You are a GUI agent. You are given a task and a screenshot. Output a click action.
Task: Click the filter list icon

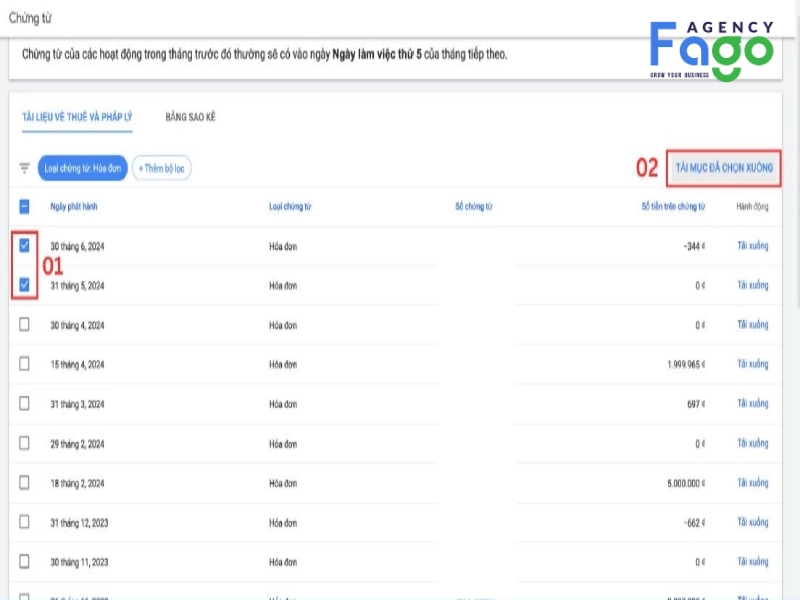click(x=25, y=168)
